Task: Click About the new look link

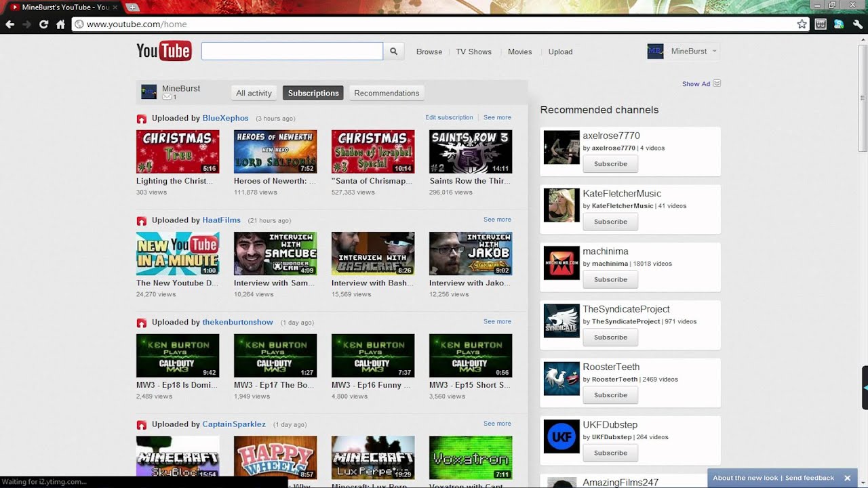Action: [745, 478]
